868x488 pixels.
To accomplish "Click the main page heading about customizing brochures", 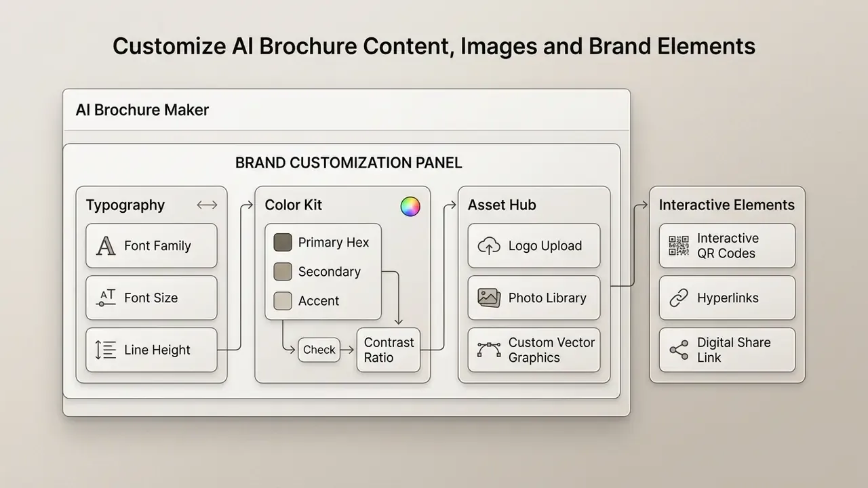I will (434, 46).
